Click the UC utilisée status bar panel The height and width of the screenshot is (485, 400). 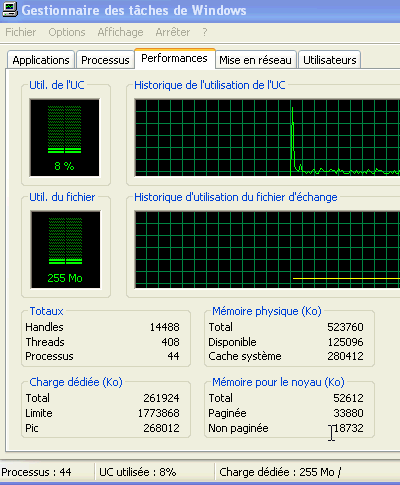click(154, 472)
